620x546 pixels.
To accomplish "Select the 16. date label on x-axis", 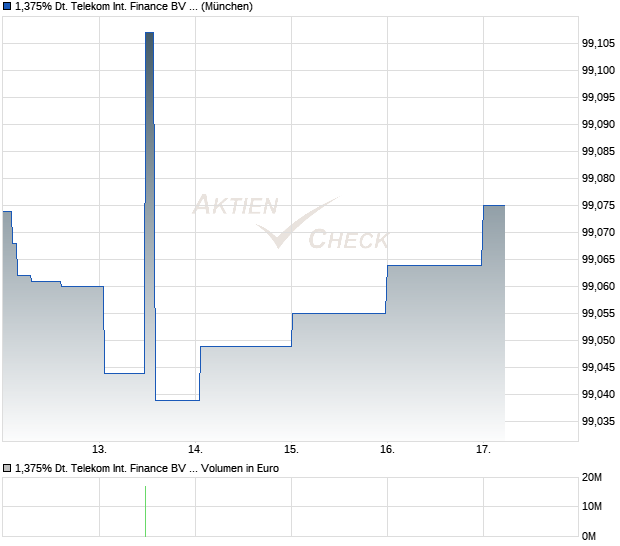I will pos(388,450).
